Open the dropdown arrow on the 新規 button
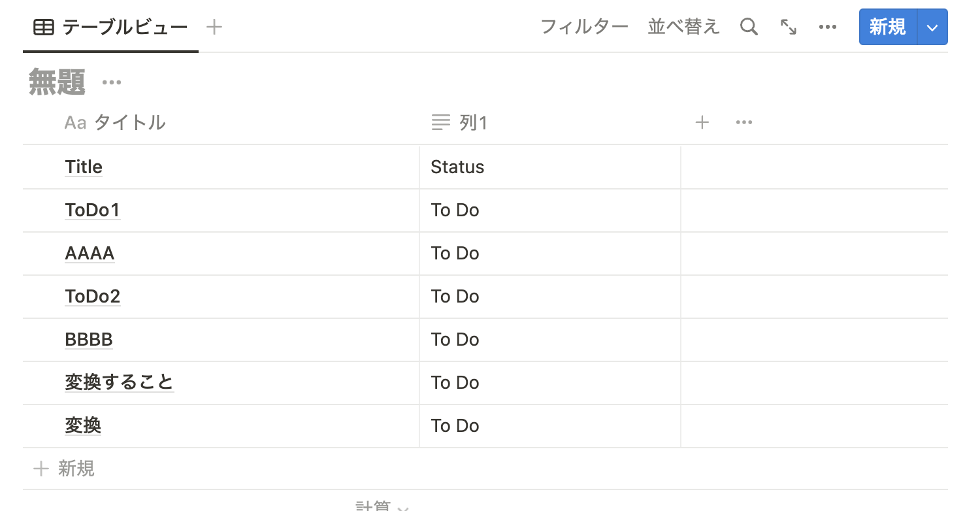The width and height of the screenshot is (980, 511). 932,27
